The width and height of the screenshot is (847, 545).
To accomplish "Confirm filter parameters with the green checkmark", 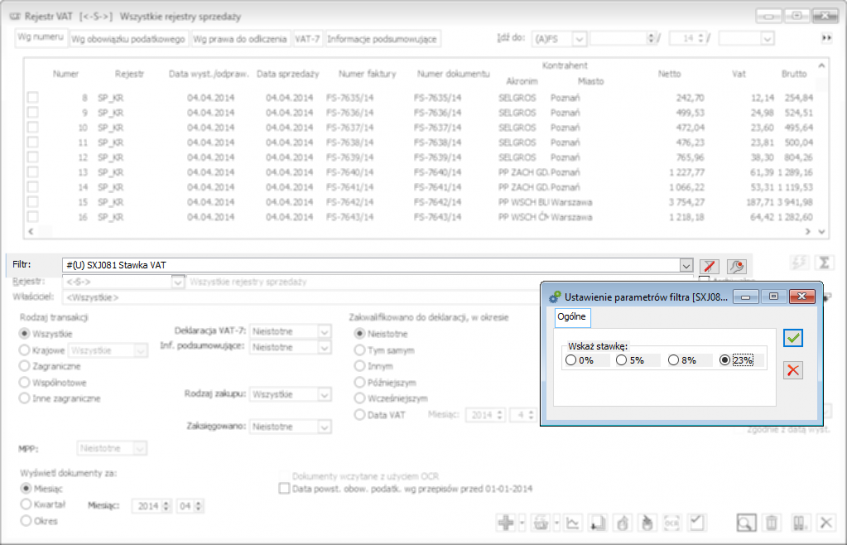I will coord(792,338).
